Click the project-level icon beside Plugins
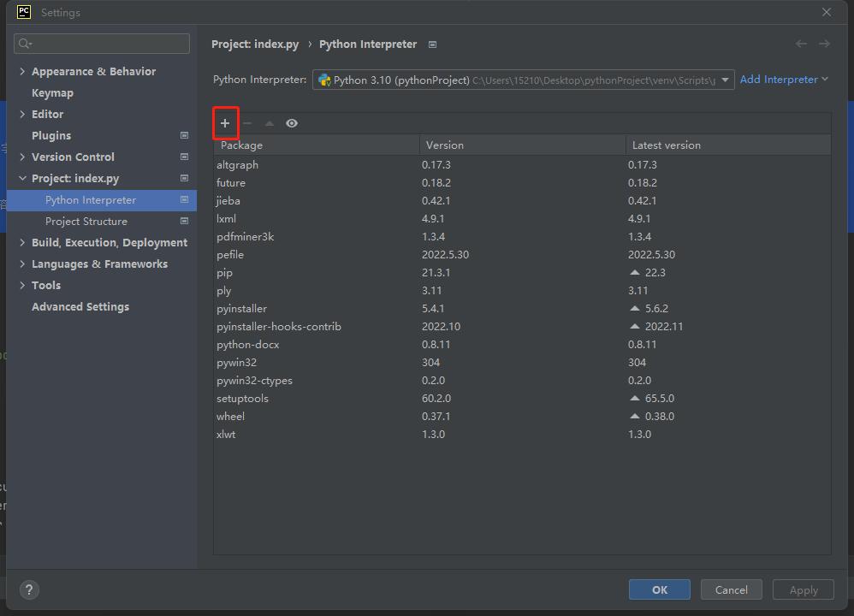The image size is (854, 616). (x=184, y=135)
